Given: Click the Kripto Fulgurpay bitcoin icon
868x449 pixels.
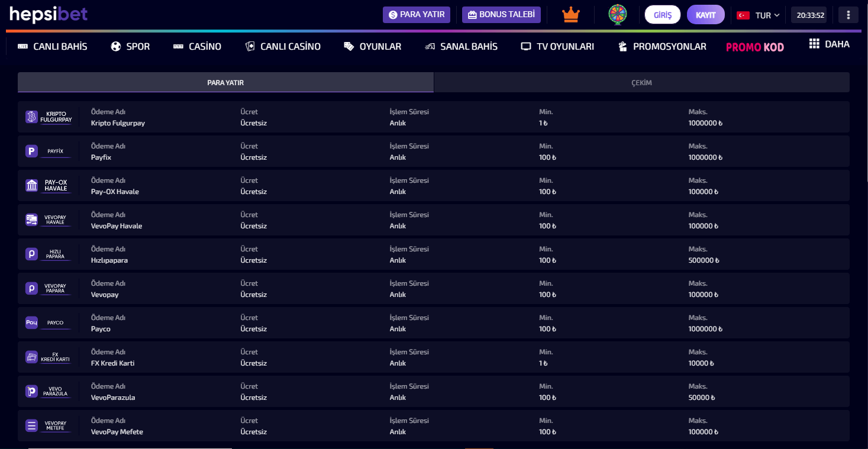Looking at the screenshot, I should tap(31, 117).
